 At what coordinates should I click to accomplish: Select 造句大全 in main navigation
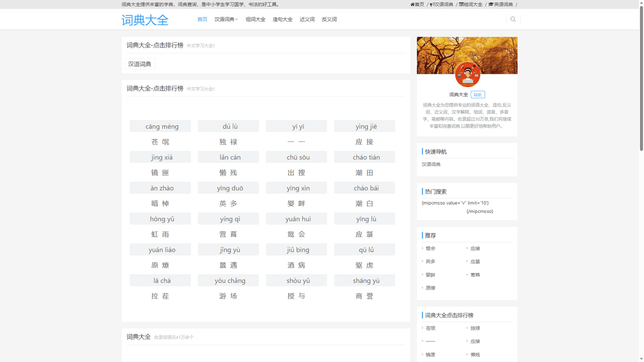(283, 19)
